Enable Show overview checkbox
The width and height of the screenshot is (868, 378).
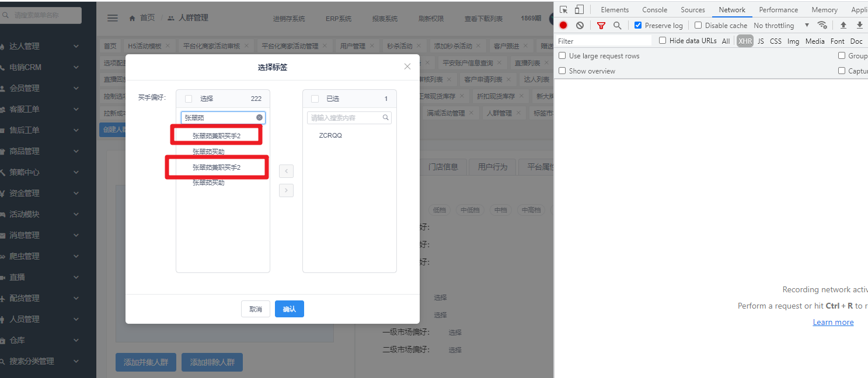562,71
